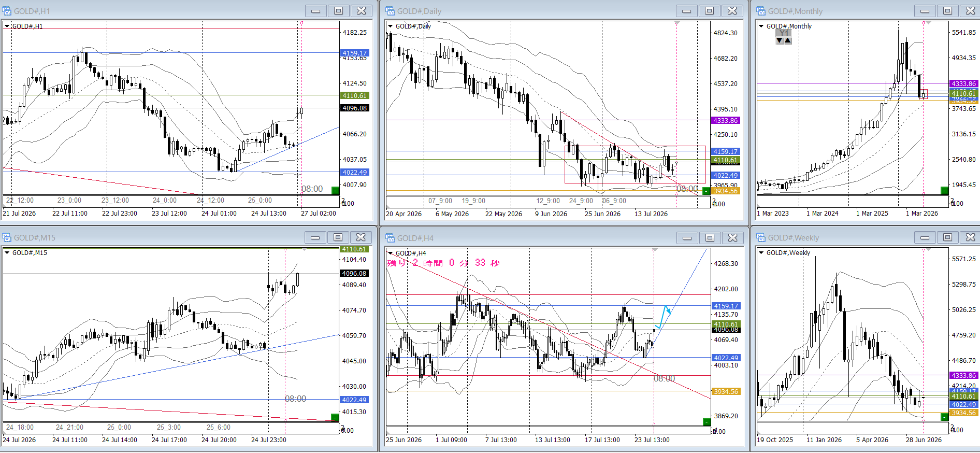This screenshot has width=980, height=453.
Task: Close the GOLD#,M15 chart window
Action: [361, 237]
